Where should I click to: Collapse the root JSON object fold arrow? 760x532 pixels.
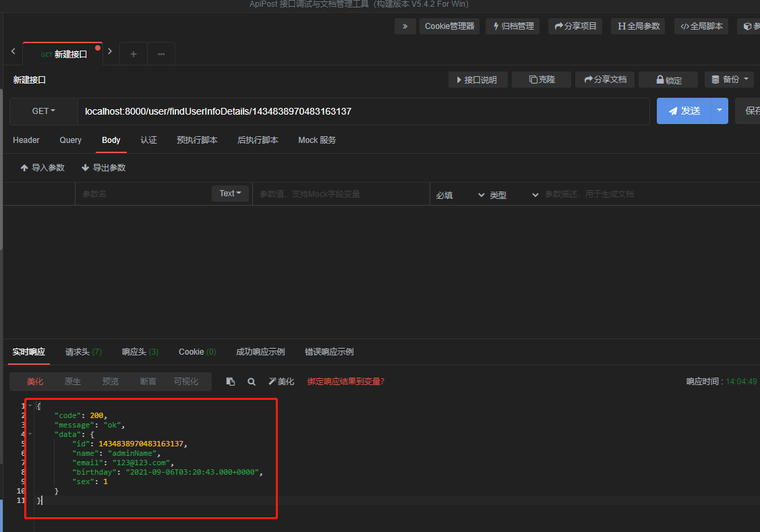click(30, 405)
